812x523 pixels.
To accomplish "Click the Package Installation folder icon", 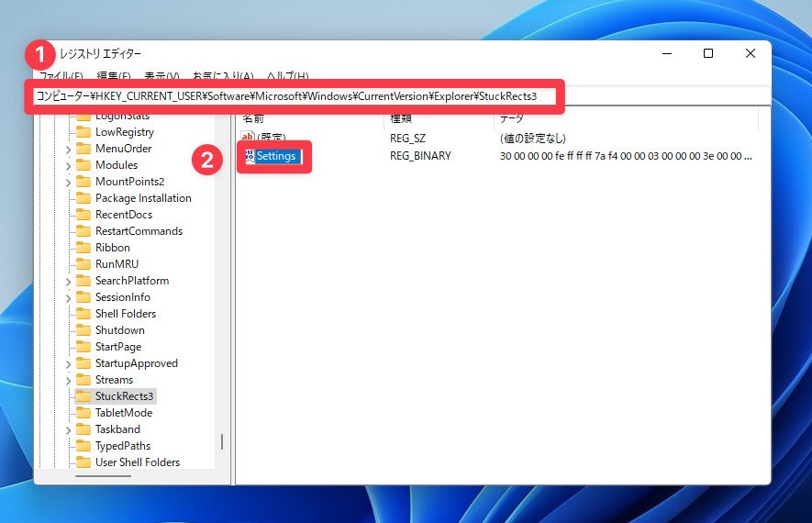I will pos(83,198).
